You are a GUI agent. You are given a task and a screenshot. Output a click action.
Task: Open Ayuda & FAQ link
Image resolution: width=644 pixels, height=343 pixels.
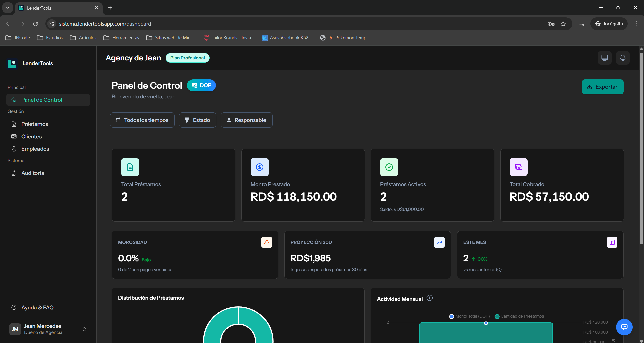coord(37,307)
